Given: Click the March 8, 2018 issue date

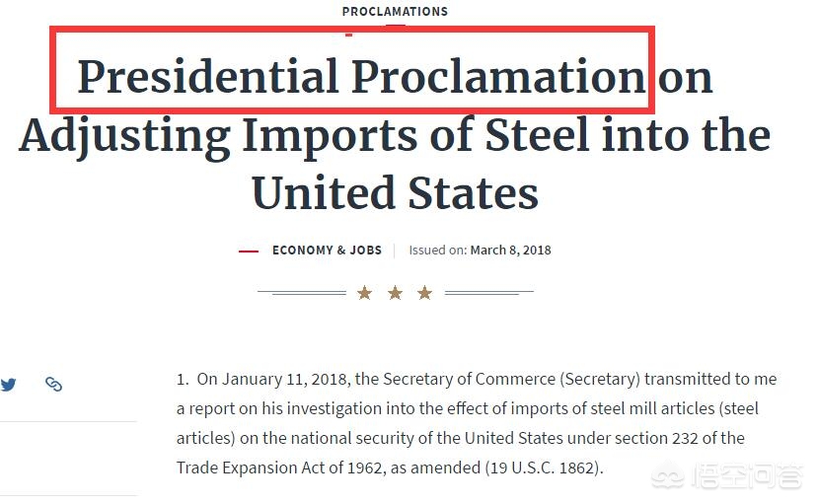Looking at the screenshot, I should coord(510,251).
